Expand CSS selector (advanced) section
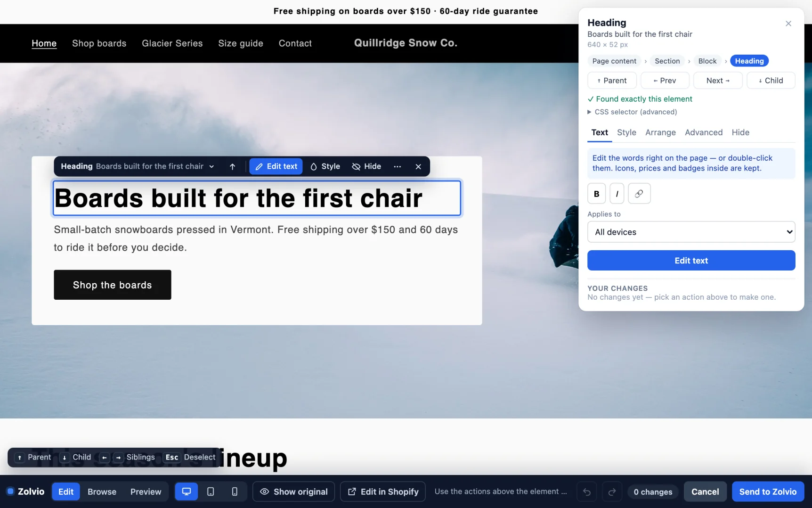The width and height of the screenshot is (812, 508). click(x=632, y=112)
